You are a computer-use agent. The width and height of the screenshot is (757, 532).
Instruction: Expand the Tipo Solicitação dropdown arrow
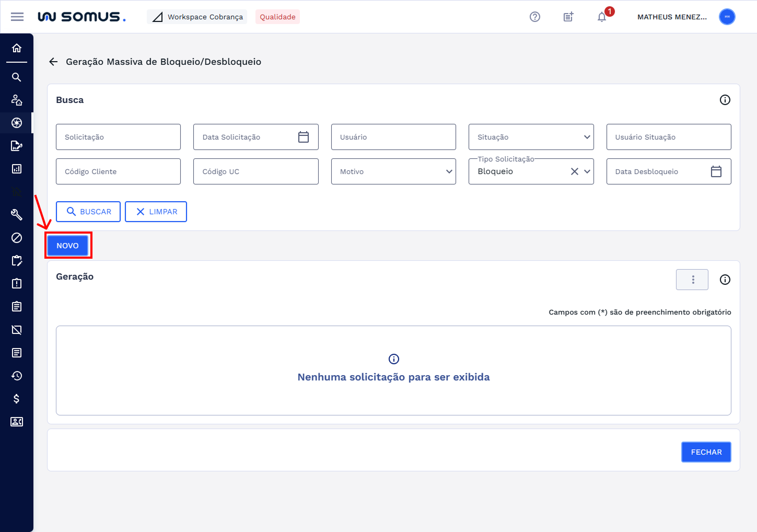tap(587, 171)
